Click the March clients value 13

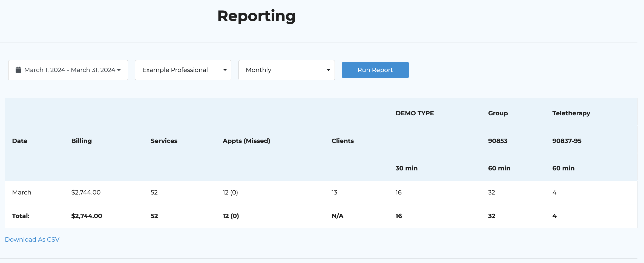[334, 192]
